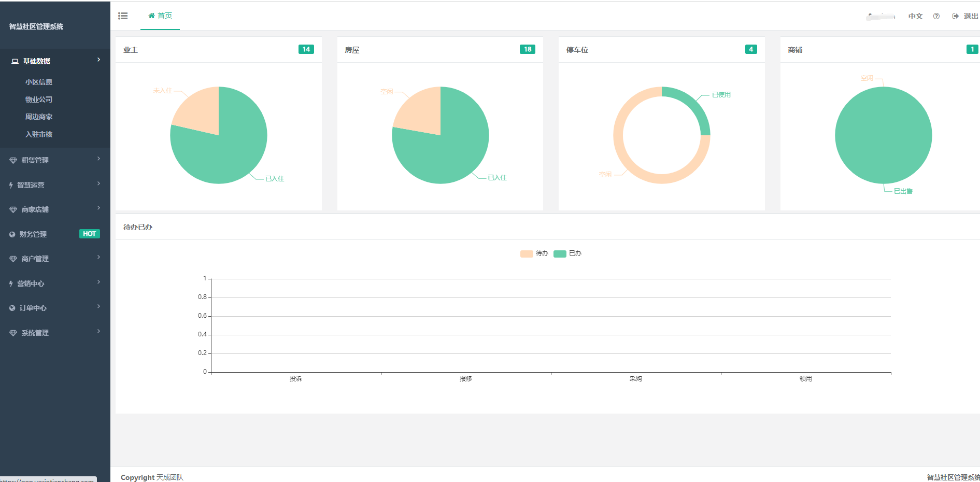Screen dimensions: 980x482
Task: Toggle the 已办 legend series
Action: (x=567, y=253)
